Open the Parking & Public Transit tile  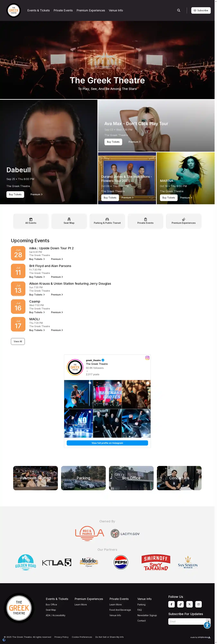(107, 221)
